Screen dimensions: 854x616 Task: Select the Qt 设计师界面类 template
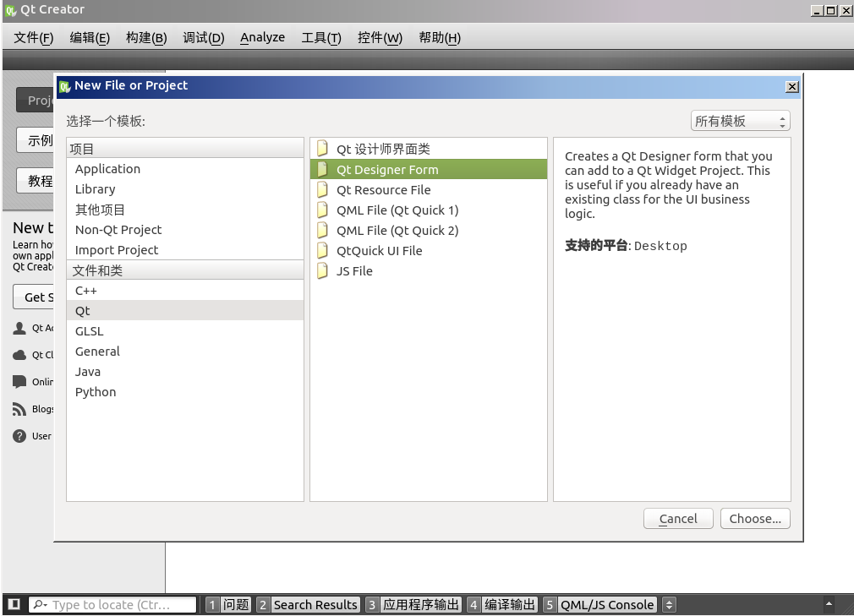[429, 149]
